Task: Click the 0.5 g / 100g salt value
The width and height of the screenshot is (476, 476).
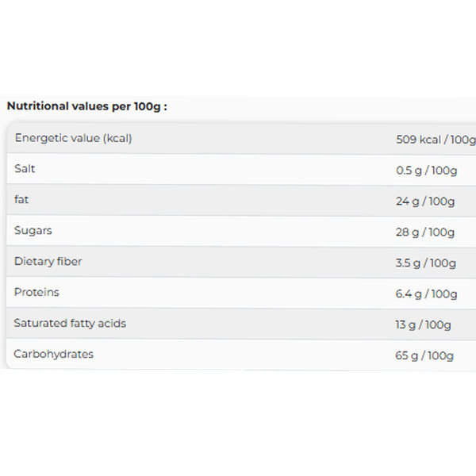Action: pyautogui.click(x=427, y=170)
